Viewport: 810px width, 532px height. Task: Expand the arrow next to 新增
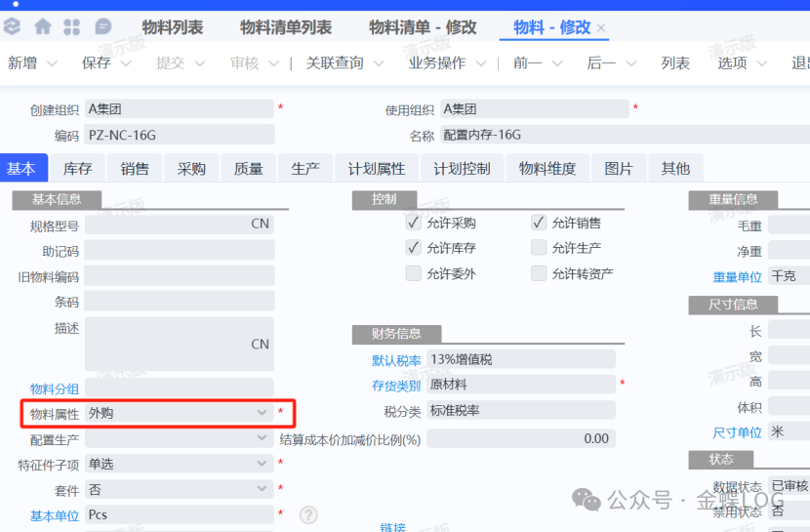point(52,63)
